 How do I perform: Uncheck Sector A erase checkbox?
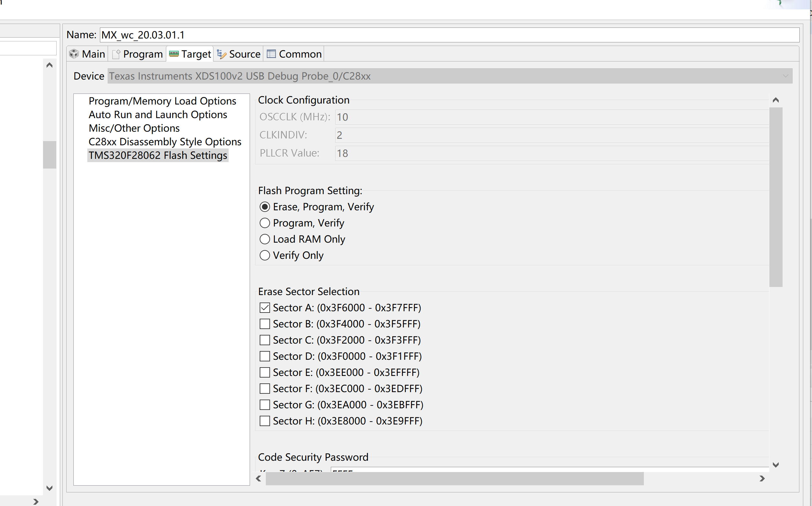265,308
